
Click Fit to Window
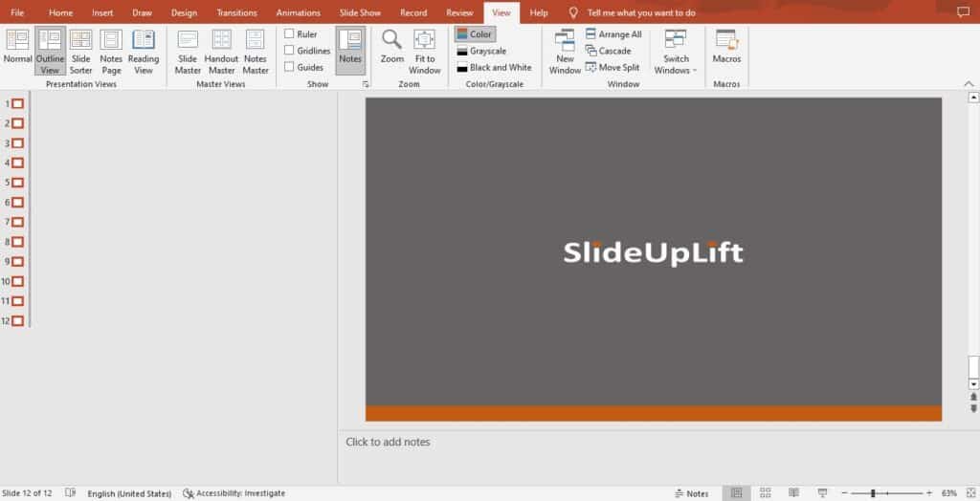(x=424, y=51)
